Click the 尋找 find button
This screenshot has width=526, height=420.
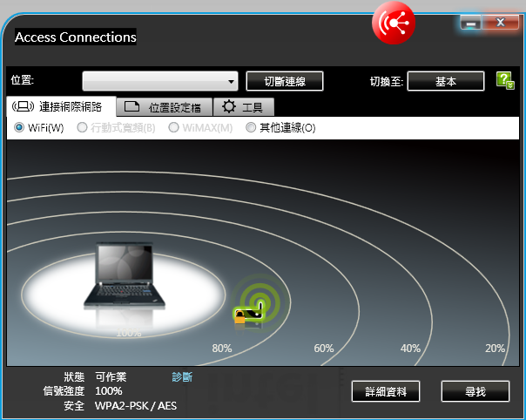click(x=475, y=391)
